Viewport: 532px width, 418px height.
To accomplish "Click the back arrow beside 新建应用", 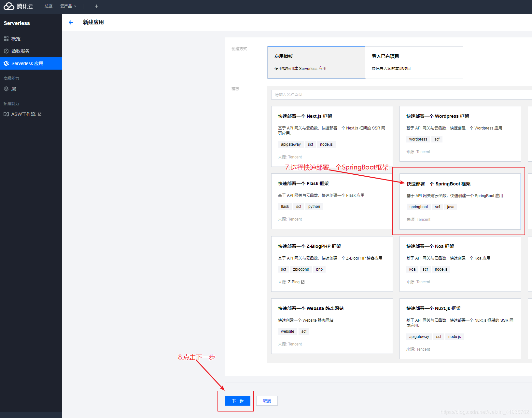I will point(71,22).
